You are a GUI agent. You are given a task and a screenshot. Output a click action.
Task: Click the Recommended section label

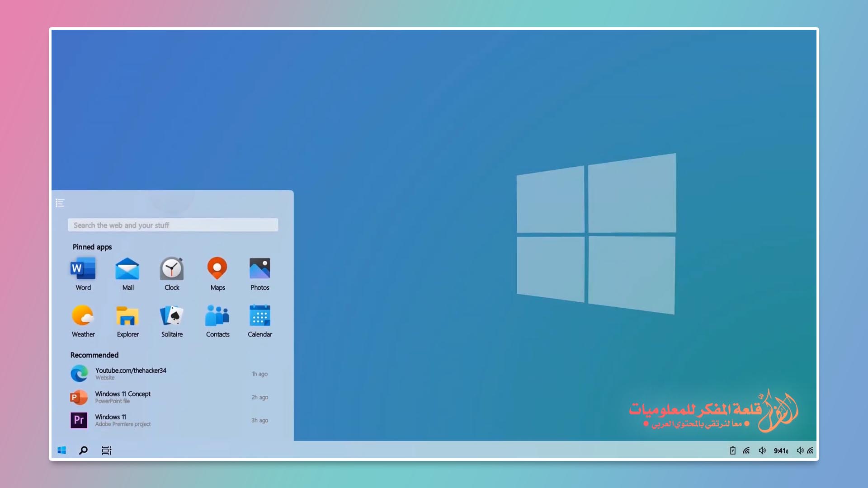[x=94, y=355]
